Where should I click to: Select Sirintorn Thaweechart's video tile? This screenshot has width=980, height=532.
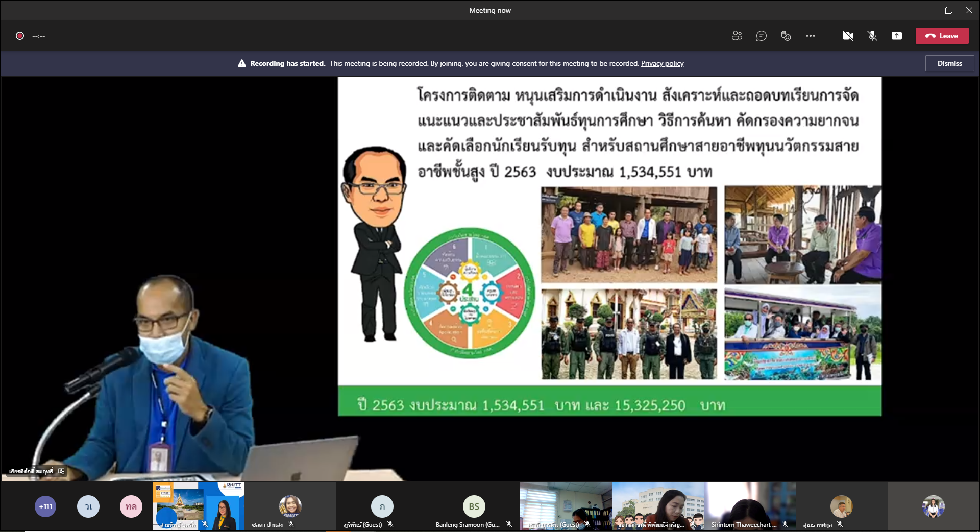(x=749, y=505)
